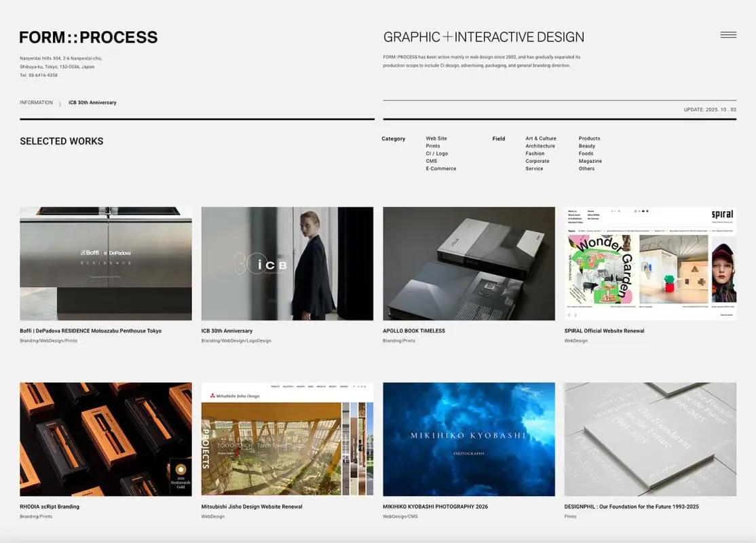Click the WebDesign/CMS tag under Mikihiko Kyobashi
Screen dimensions: 756x543
tap(400, 517)
